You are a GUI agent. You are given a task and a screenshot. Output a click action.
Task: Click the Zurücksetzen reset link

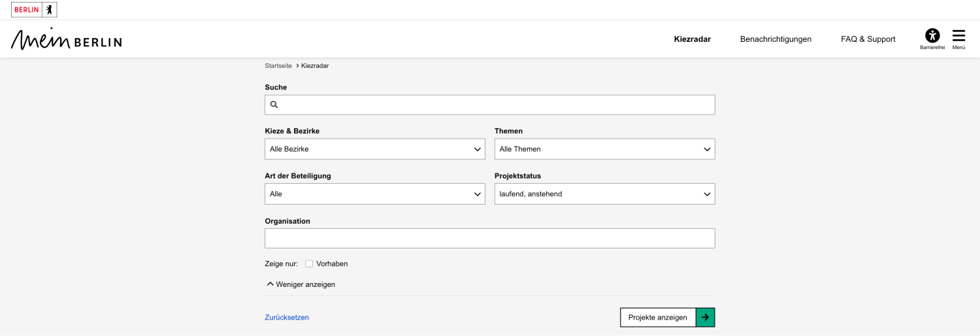coord(287,318)
